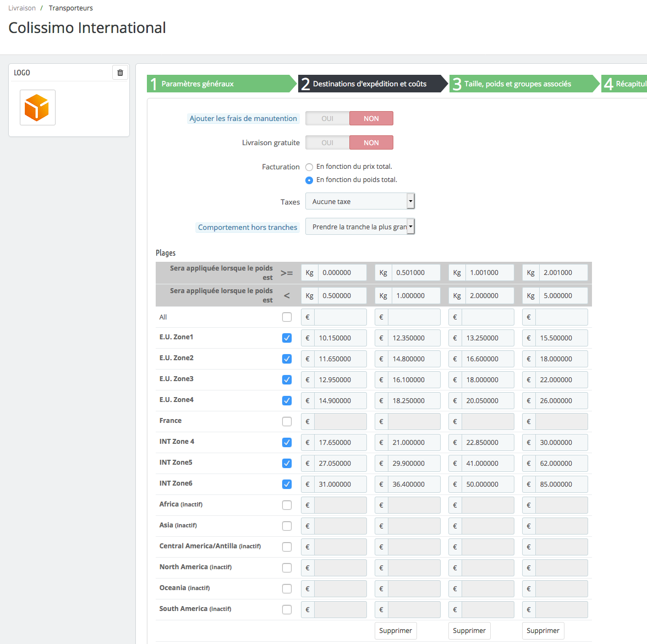Select billing by total weight
This screenshot has height=644, width=647.
coord(309,180)
